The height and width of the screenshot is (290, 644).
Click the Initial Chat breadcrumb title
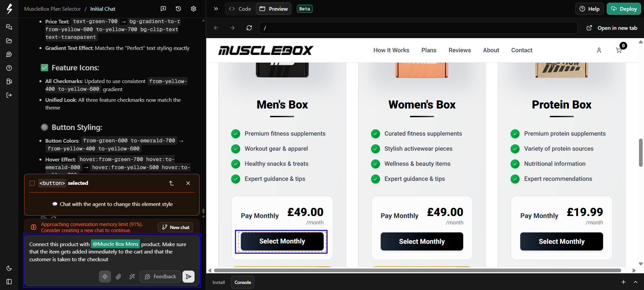103,9
